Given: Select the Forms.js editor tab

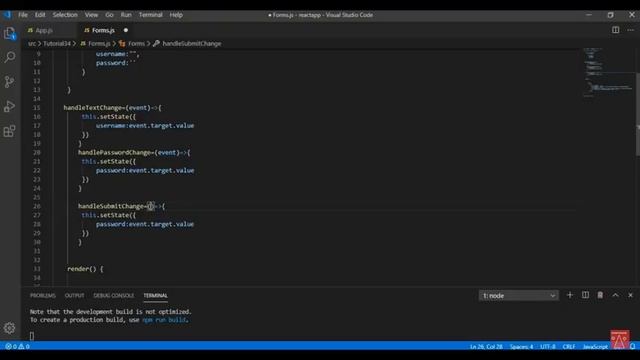Looking at the screenshot, I should click(103, 30).
